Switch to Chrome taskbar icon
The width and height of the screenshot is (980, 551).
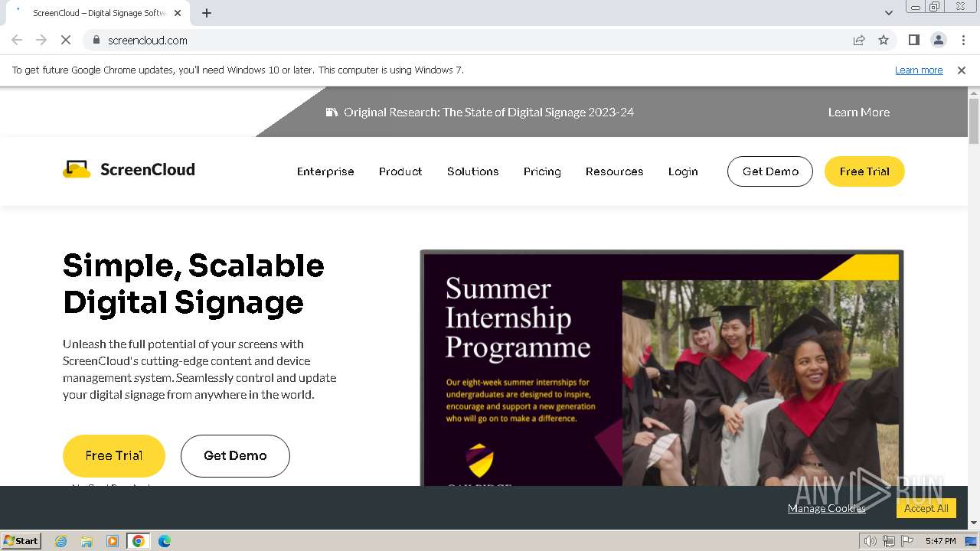(x=139, y=541)
